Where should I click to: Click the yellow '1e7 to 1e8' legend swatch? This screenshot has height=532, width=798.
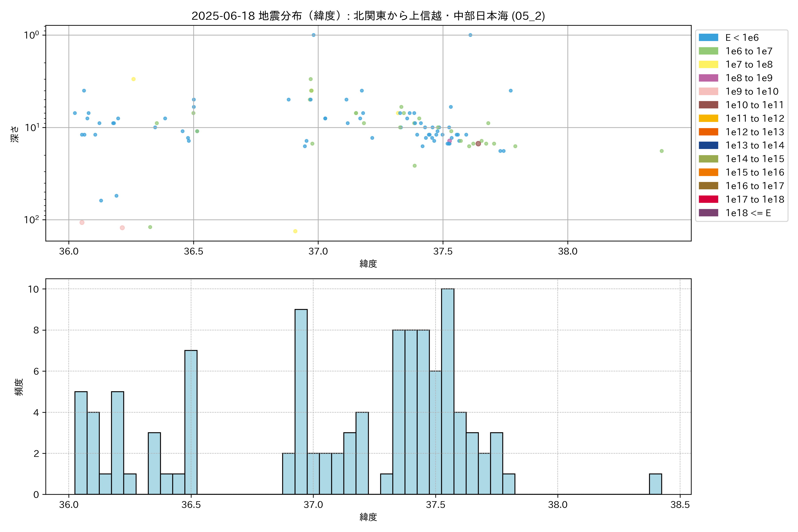pyautogui.click(x=708, y=65)
